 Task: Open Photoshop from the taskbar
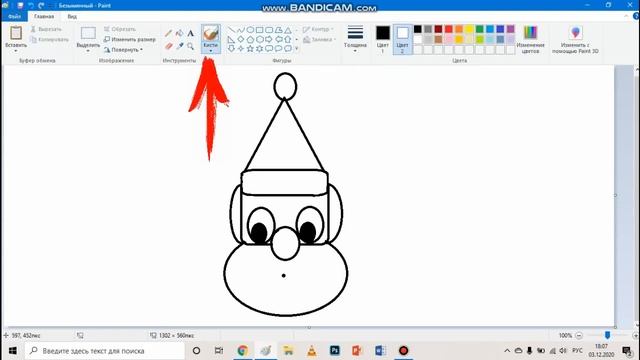click(334, 351)
